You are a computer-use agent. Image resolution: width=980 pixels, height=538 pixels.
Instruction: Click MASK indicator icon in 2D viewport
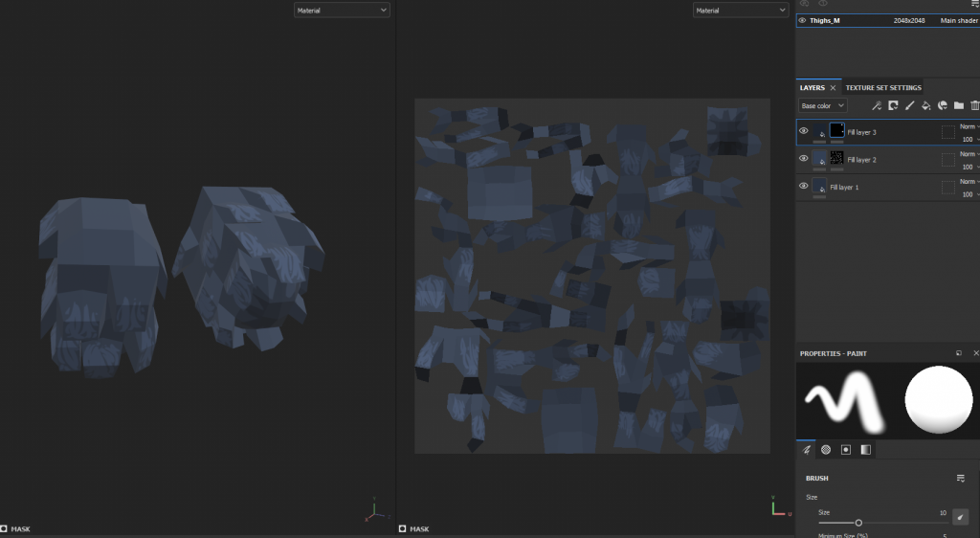point(403,528)
